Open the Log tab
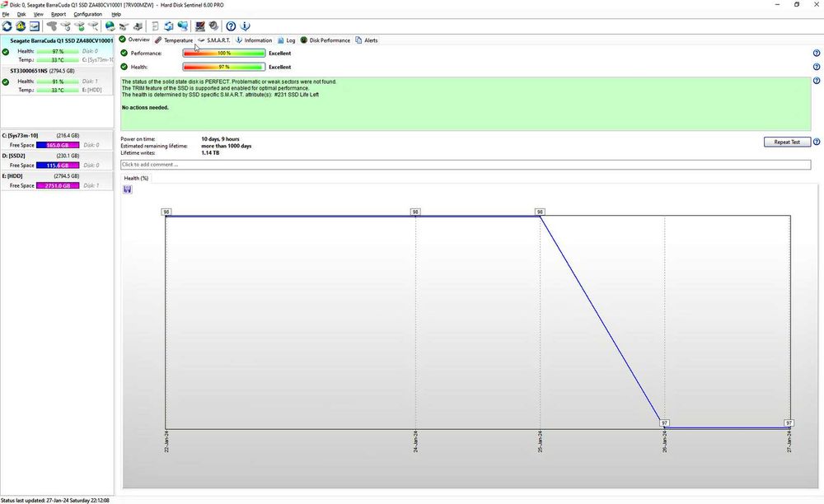Image resolution: width=824 pixels, height=504 pixels. pos(287,40)
